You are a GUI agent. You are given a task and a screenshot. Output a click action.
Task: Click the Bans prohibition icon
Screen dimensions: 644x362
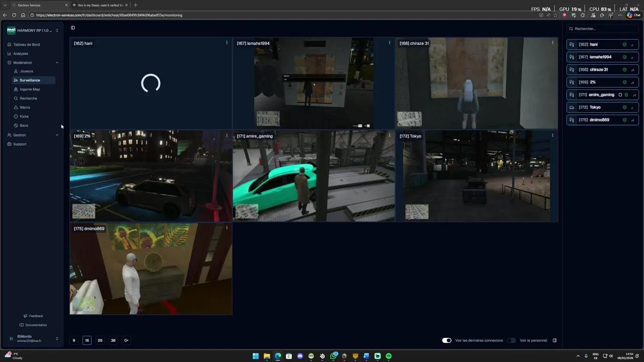[x=16, y=125]
